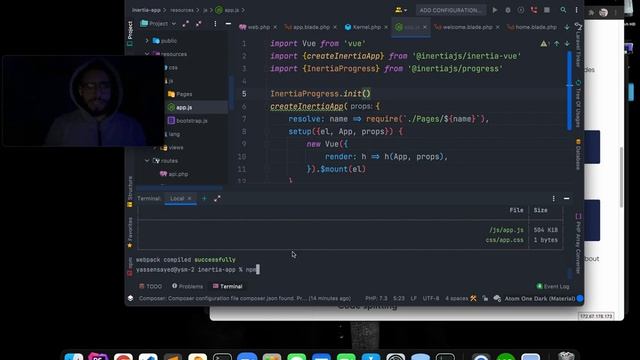This screenshot has height=360, width=640.
Task: Place cursor on InertiaProgress.init() line
Action: click(320, 93)
